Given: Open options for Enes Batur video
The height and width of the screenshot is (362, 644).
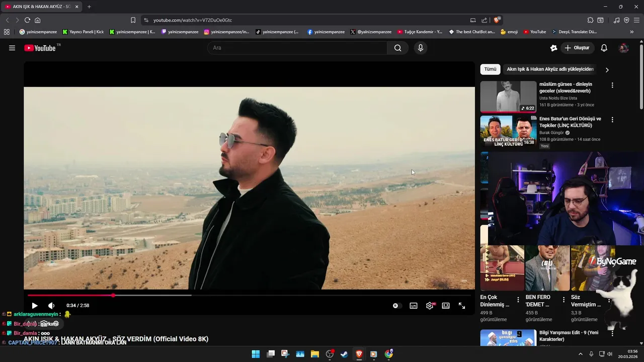Looking at the screenshot, I should pyautogui.click(x=612, y=120).
